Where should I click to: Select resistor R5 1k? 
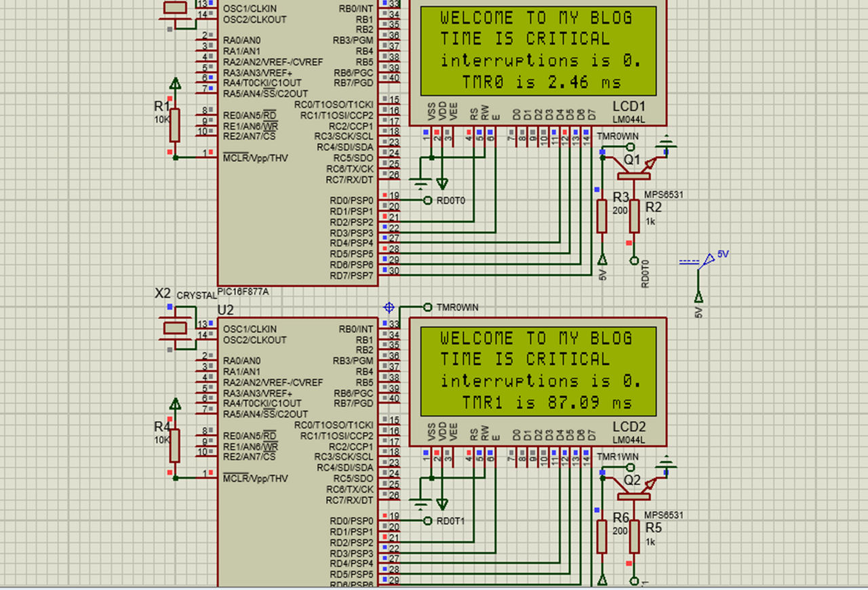point(634,537)
